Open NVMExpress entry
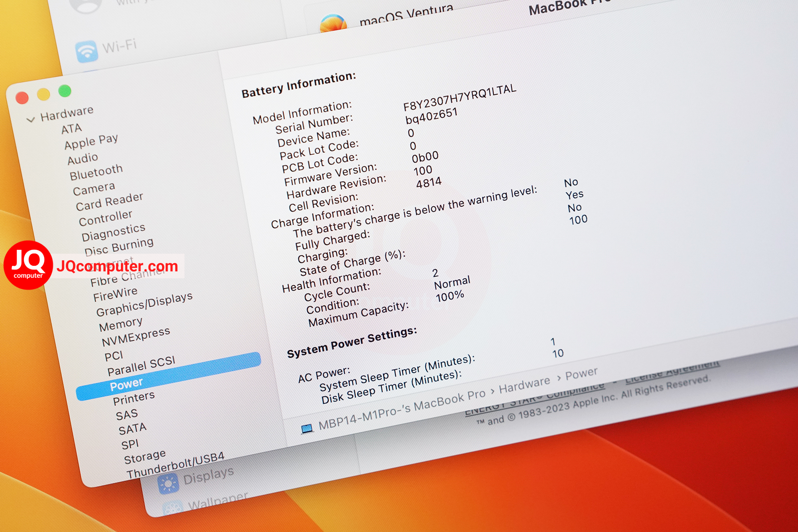 coord(136,337)
